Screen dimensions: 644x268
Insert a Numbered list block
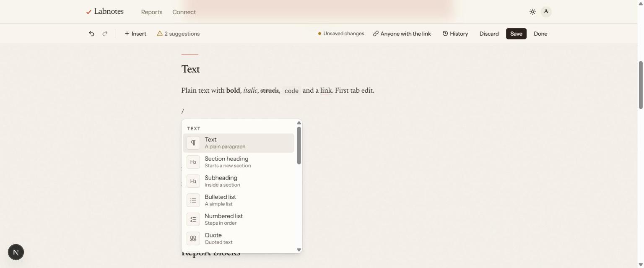click(x=239, y=219)
